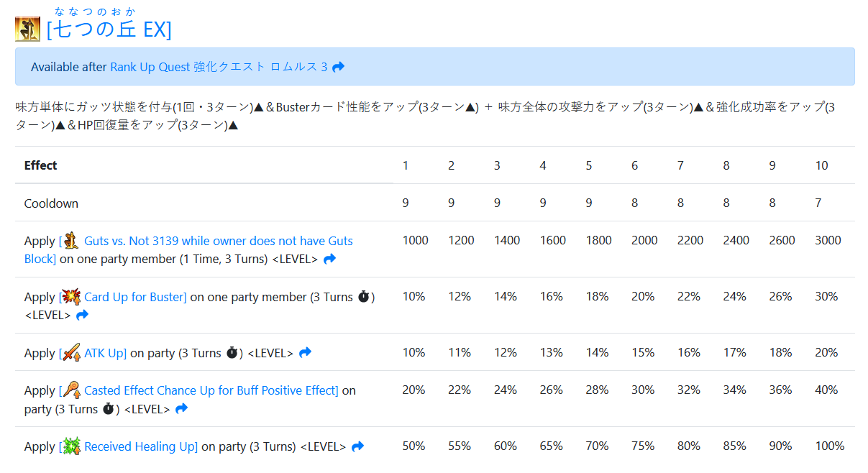Click share arrow after Rank Up Quest link
The width and height of the screenshot is (868, 473).
[339, 67]
